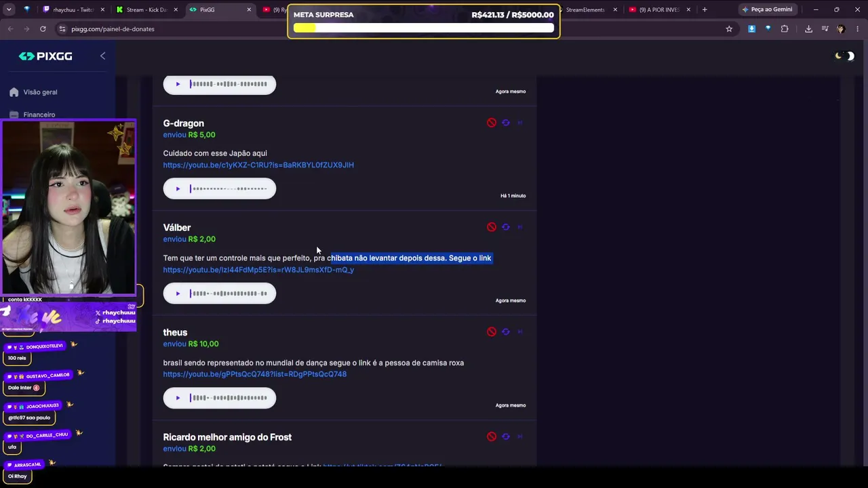Skip G-dragon's donation using the skip icon
Image resolution: width=868 pixels, height=488 pixels.
coord(520,123)
